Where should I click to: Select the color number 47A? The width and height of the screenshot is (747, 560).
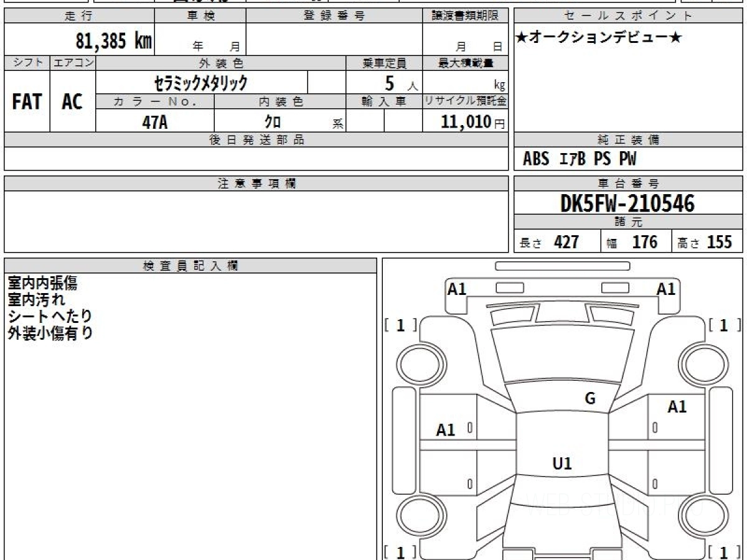click(x=155, y=122)
